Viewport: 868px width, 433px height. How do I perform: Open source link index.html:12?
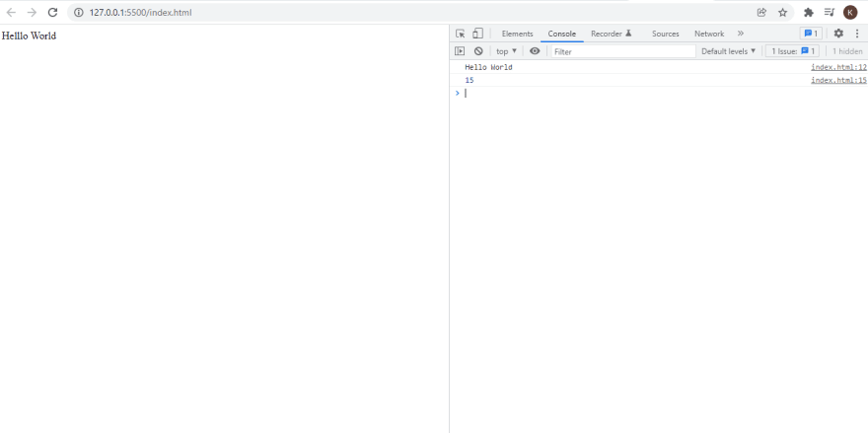click(838, 67)
